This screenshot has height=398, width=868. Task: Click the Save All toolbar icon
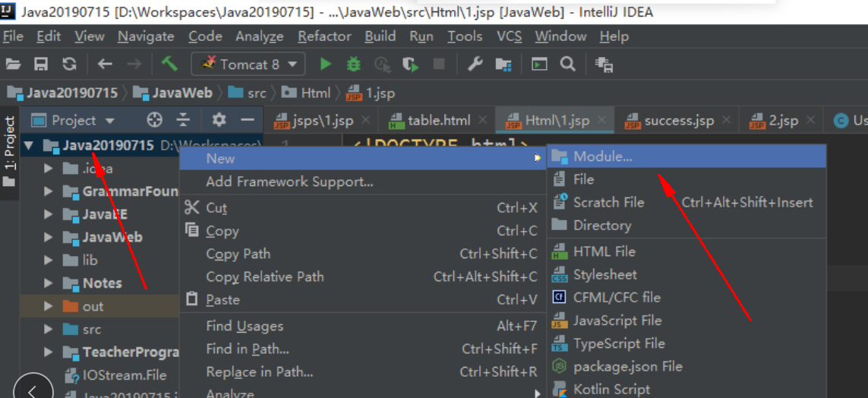click(x=41, y=65)
